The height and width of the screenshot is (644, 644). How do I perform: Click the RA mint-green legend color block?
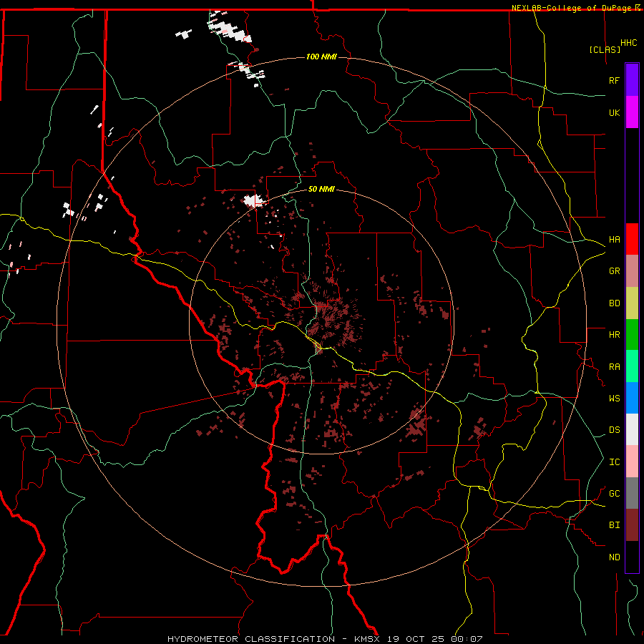(632, 366)
